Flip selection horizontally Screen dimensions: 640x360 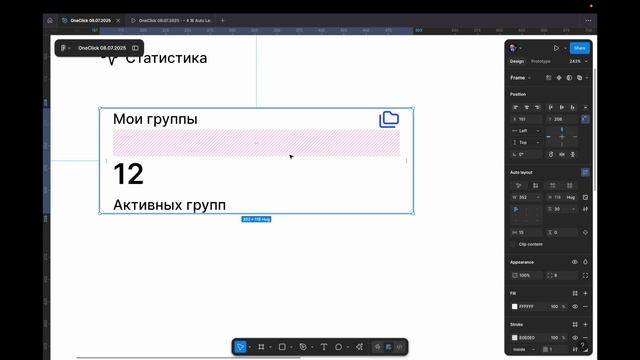(562, 155)
